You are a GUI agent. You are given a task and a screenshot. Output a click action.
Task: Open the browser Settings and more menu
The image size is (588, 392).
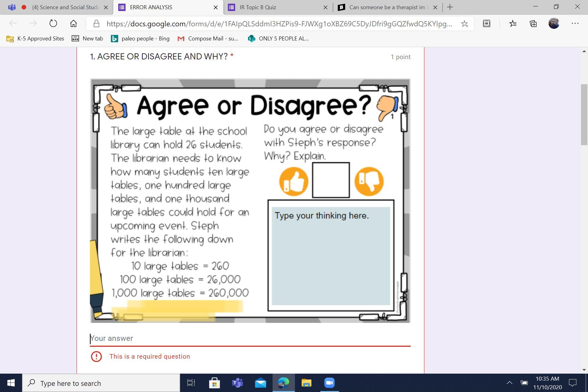[575, 23]
